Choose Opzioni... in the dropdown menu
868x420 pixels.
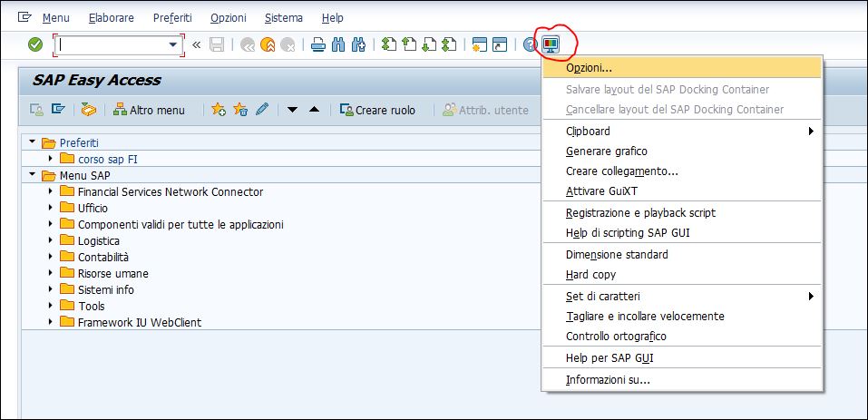tap(682, 68)
